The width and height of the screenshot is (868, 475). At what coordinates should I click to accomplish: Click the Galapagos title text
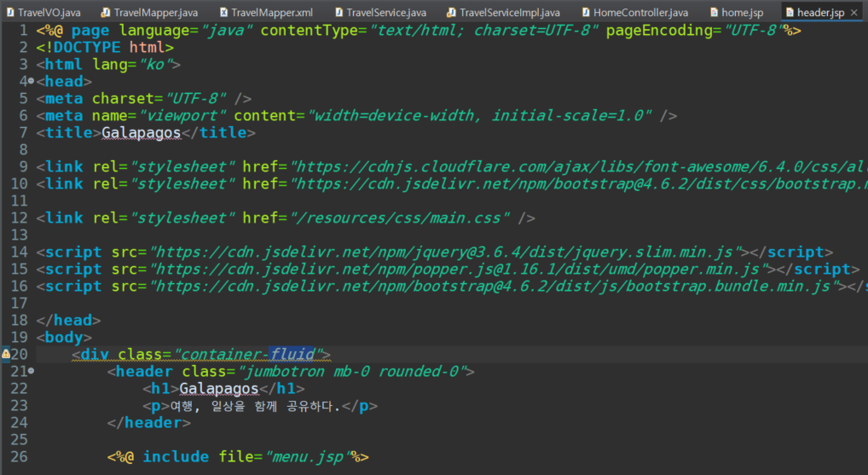click(142, 133)
